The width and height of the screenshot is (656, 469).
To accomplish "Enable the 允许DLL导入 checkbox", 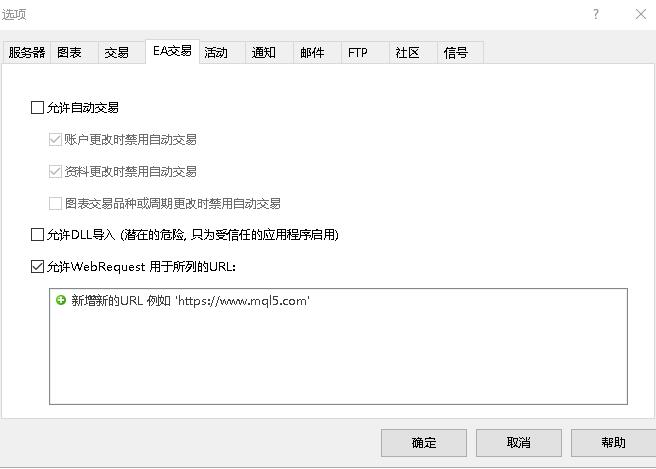I will click(37, 234).
